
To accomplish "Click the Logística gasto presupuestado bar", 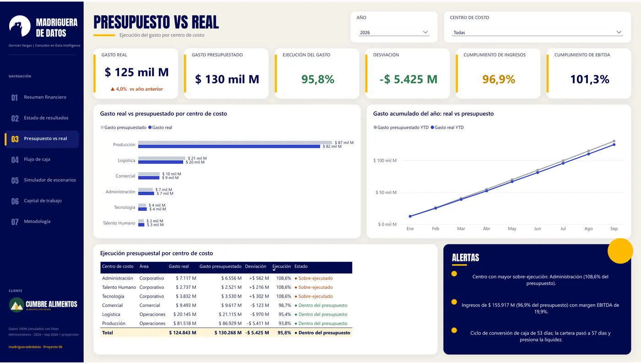I will click(x=162, y=158).
